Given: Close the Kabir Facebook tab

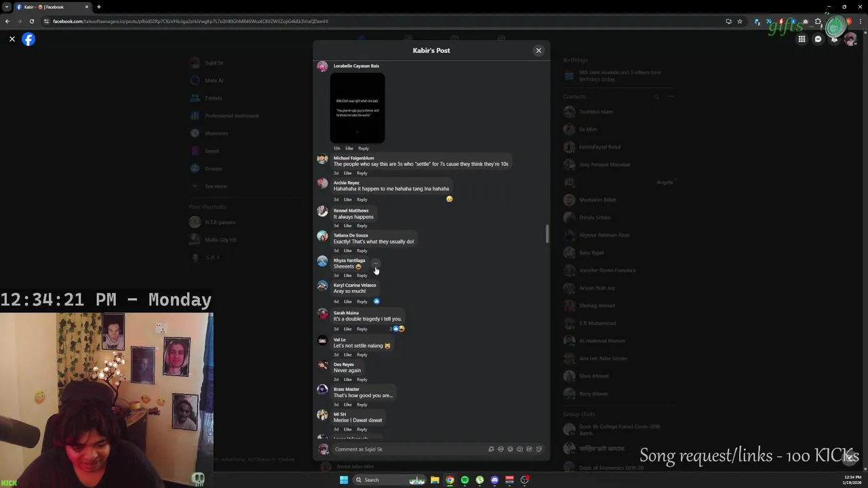Looking at the screenshot, I should (86, 7).
